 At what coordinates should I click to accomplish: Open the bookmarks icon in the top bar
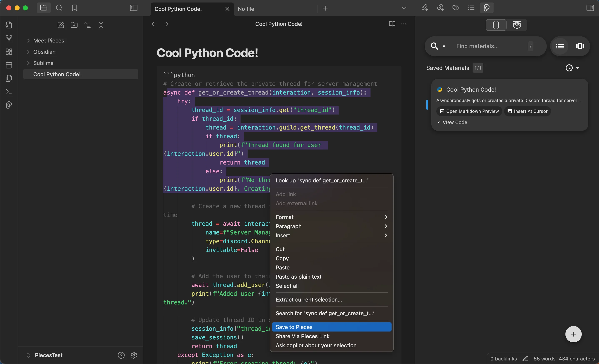point(75,8)
